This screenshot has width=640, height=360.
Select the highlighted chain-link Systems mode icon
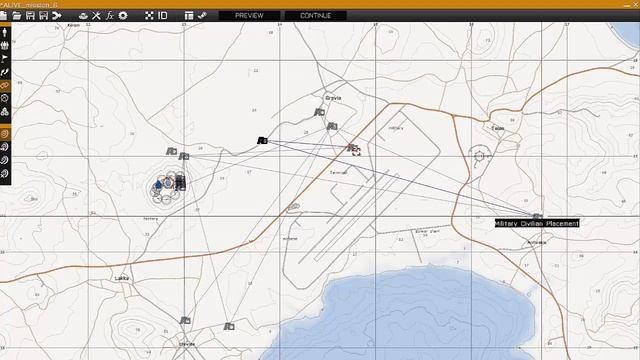point(5,85)
